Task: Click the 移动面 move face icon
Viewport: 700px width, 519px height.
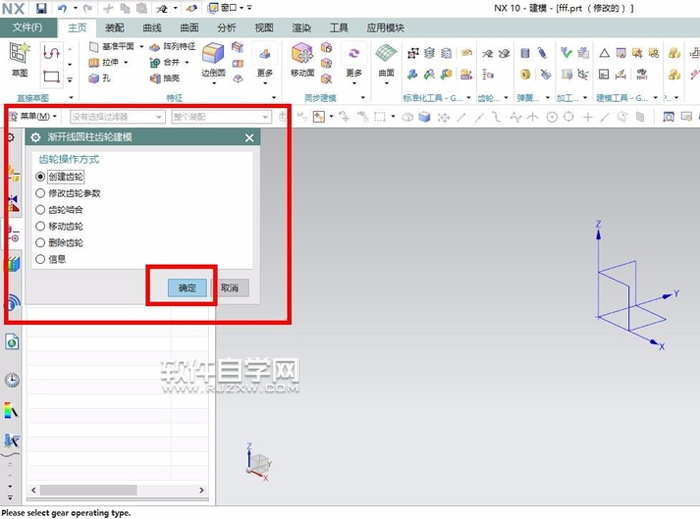Action: click(302, 58)
